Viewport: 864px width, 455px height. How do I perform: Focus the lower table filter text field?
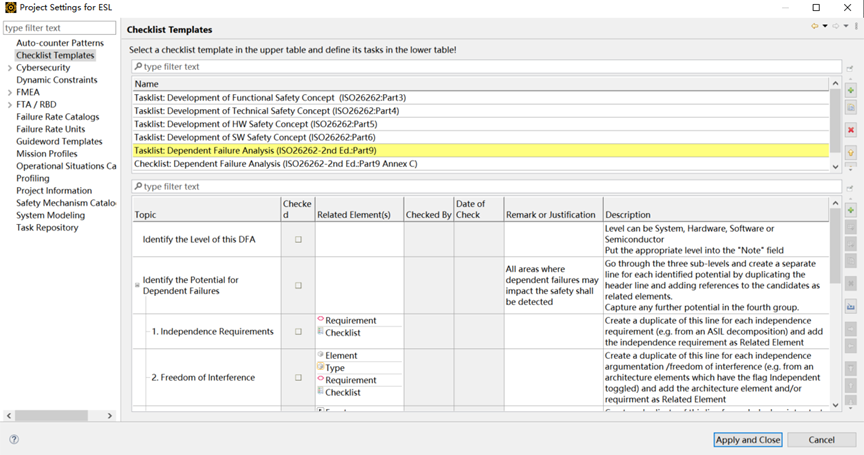(x=487, y=187)
